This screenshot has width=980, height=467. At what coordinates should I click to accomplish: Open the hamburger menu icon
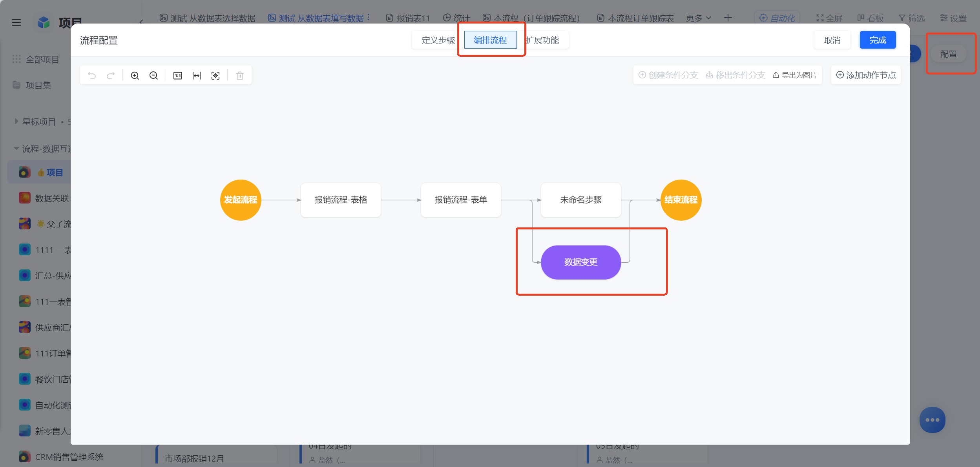(16, 22)
